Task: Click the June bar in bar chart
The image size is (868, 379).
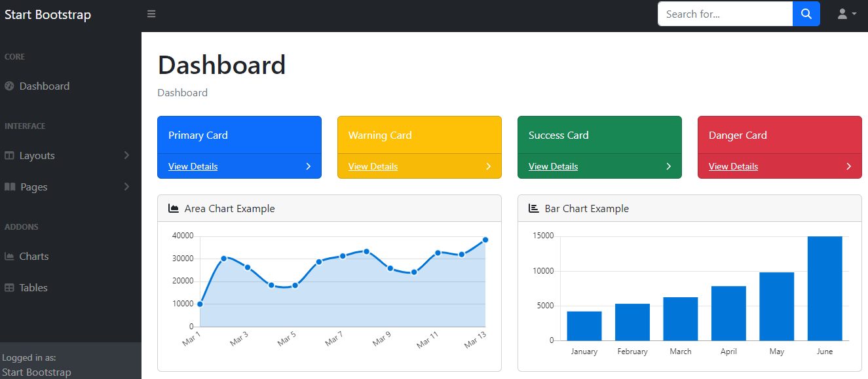Action: point(825,288)
